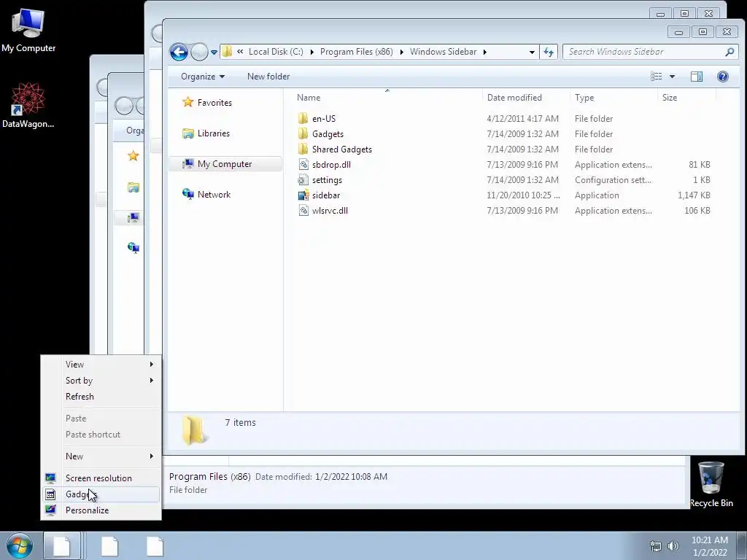Image resolution: width=747 pixels, height=560 pixels.
Task: Open the Organize menu
Action: coord(203,77)
